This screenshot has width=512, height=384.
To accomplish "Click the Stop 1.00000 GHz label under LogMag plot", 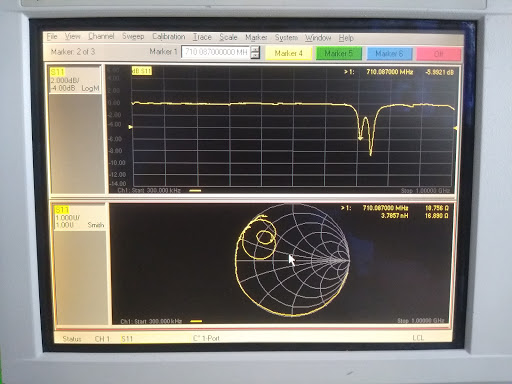I will (425, 191).
